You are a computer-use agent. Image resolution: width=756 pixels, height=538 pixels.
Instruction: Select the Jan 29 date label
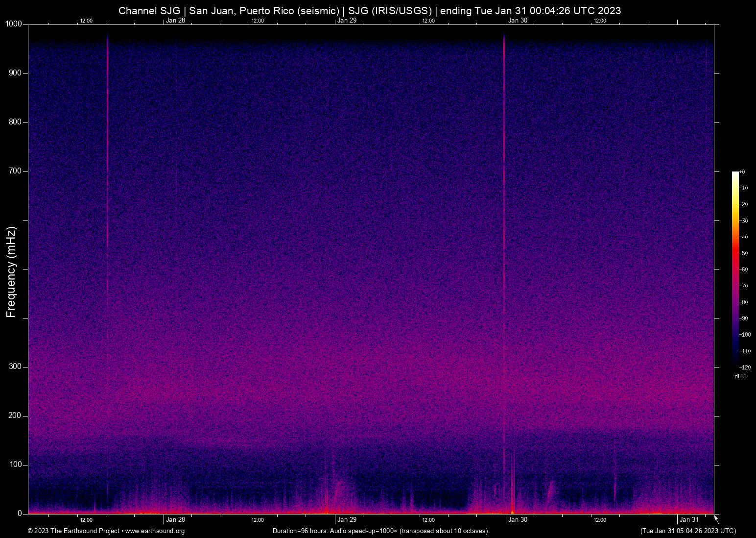[348, 520]
